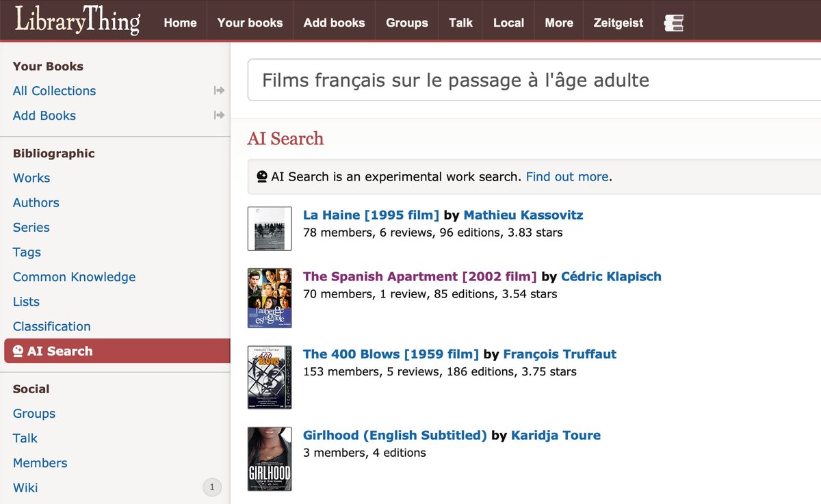Open The 400 Blows [1959 film]

tap(391, 354)
